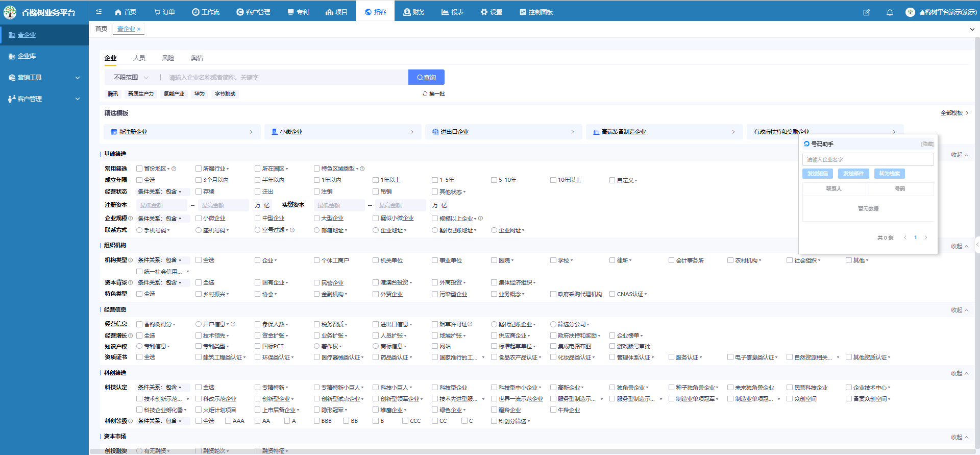Open the 不限范围 scope dropdown
The width and height of the screenshot is (980, 455).
131,78
